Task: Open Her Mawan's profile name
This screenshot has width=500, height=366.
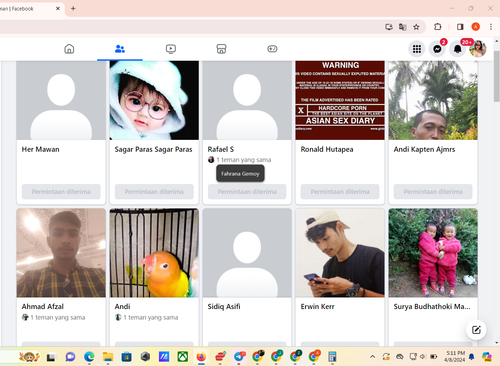Action: pyautogui.click(x=41, y=149)
